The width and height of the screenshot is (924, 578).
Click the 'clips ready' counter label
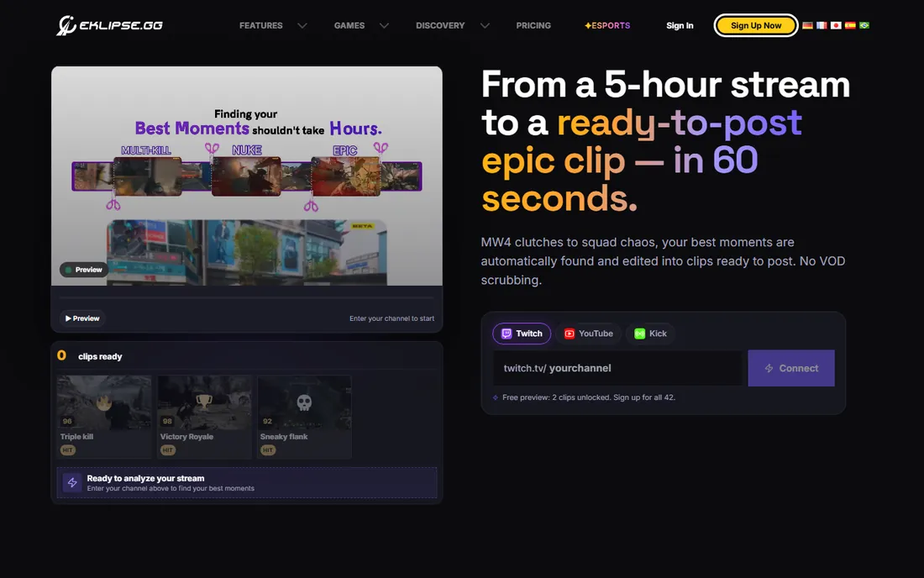pyautogui.click(x=100, y=356)
